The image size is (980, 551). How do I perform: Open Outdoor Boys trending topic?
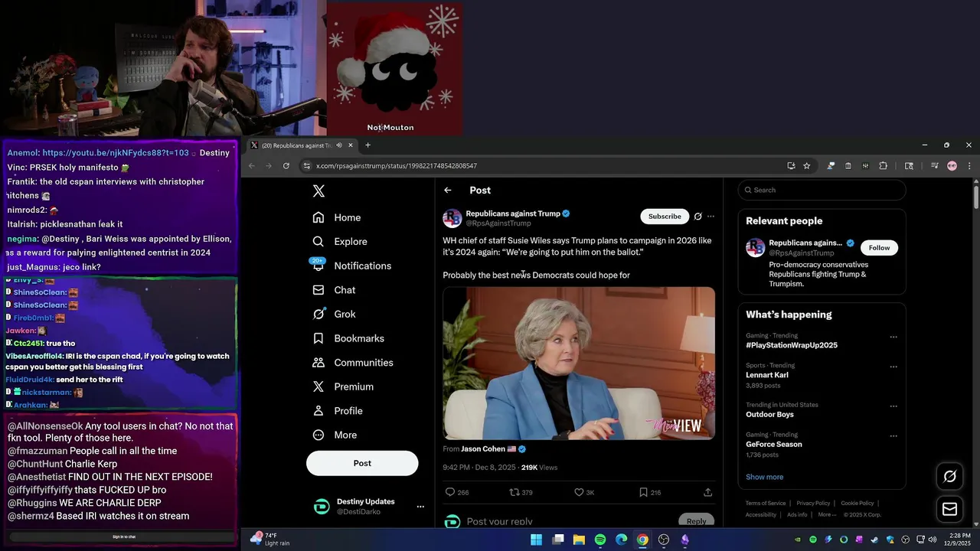769,415
